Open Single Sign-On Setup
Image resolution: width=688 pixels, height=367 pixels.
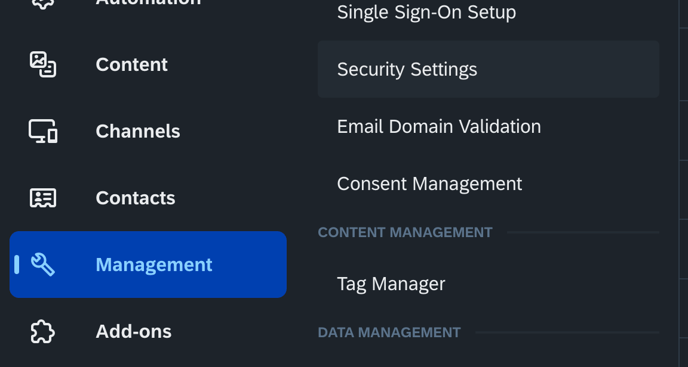(426, 12)
